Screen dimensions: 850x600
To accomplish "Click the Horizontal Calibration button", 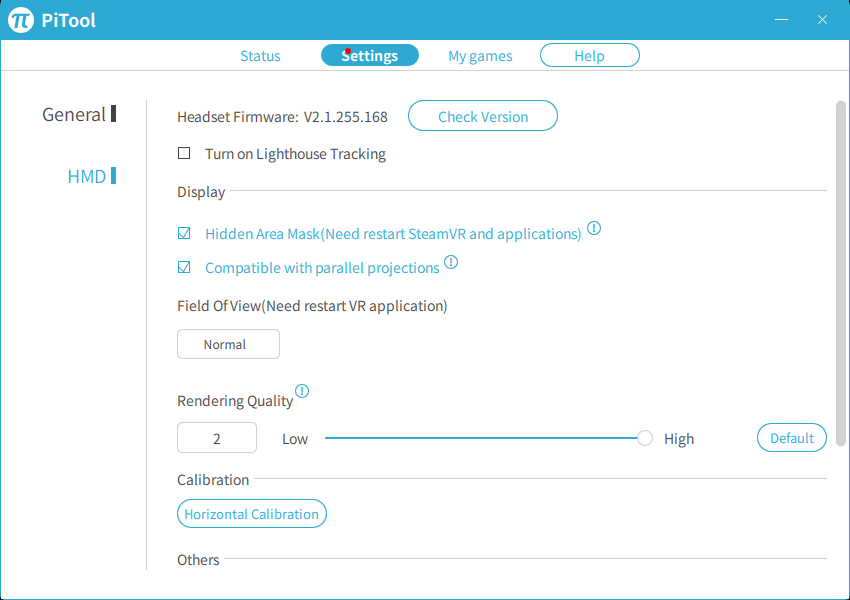I will coord(251,514).
